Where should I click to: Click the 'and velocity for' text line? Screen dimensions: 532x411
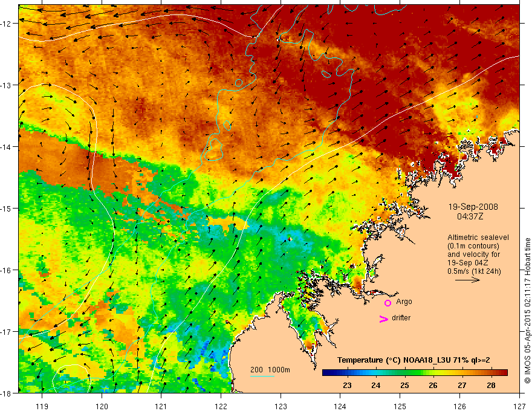[x=473, y=254]
